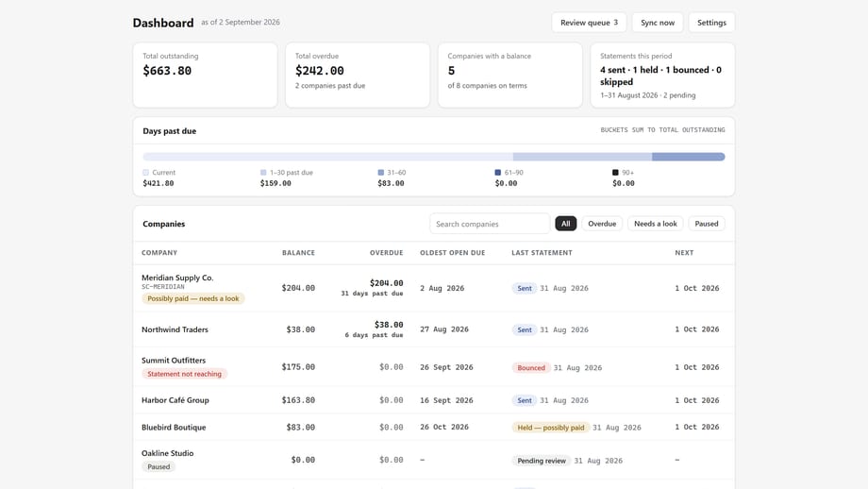
Task: Open Oakline Studio company
Action: pos(167,453)
